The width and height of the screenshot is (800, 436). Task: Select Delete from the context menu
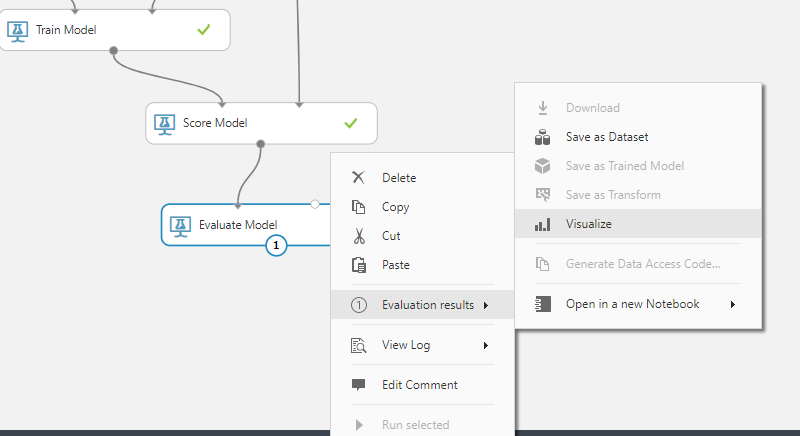click(x=422, y=177)
